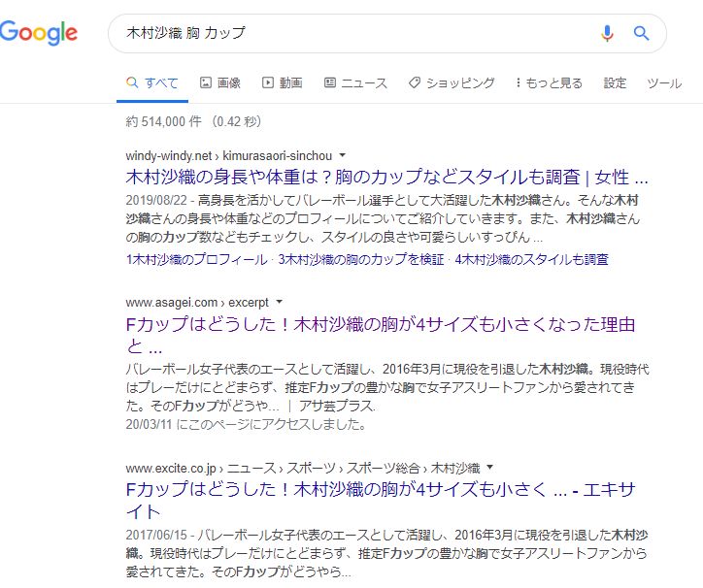Open sitelink 3木村沙織の胸のカップを検証
Image resolution: width=703 pixels, height=588 pixels.
tap(361, 259)
